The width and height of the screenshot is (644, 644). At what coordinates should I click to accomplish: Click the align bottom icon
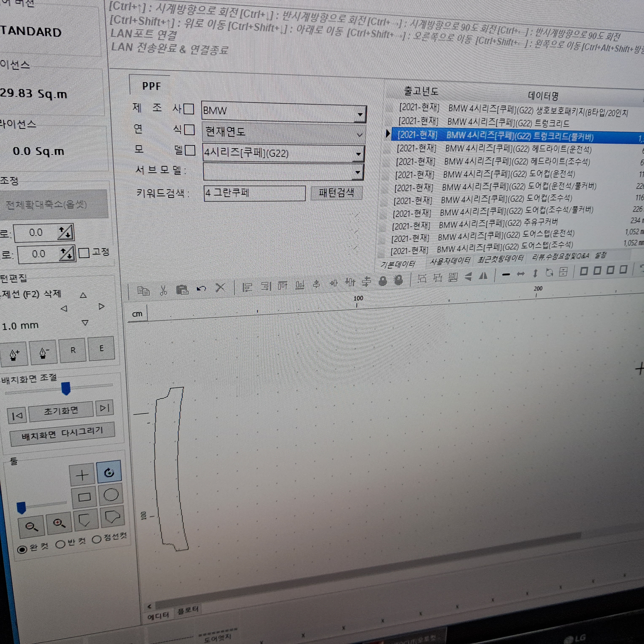click(x=300, y=285)
